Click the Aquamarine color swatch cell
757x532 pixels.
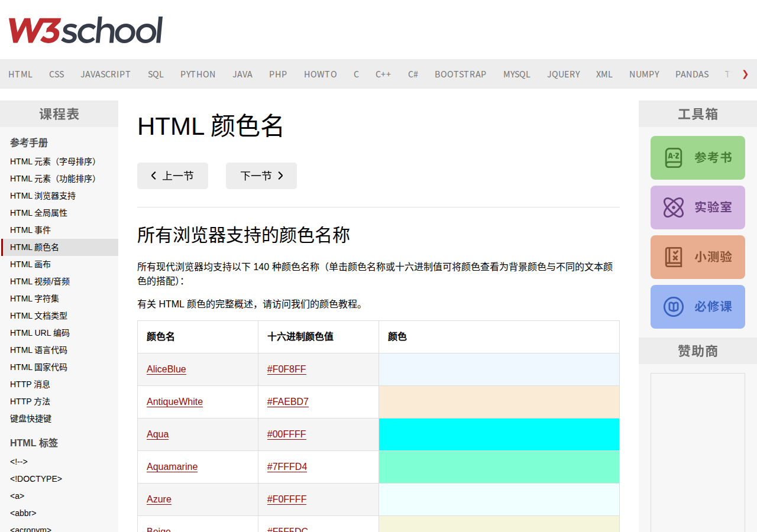pos(499,467)
